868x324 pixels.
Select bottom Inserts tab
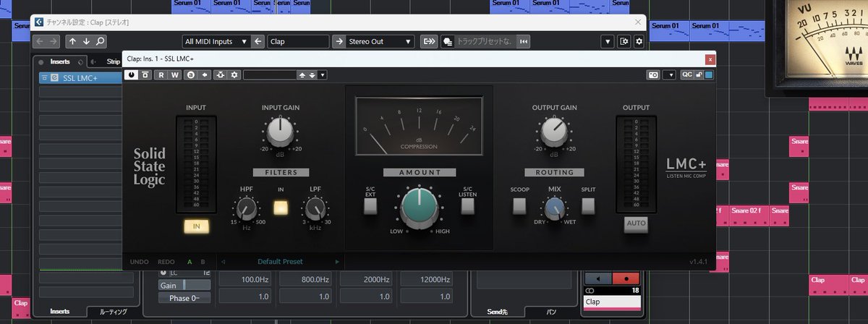pos(60,312)
